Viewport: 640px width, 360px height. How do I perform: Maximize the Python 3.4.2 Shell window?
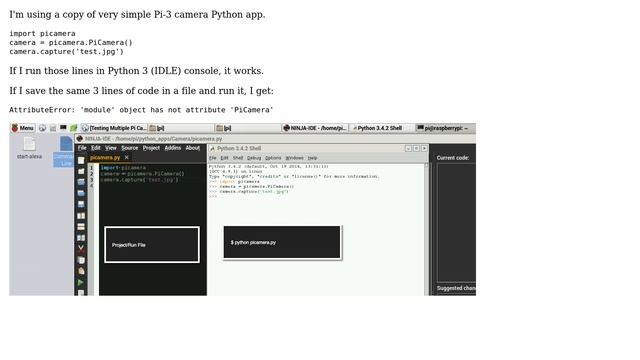click(x=416, y=149)
